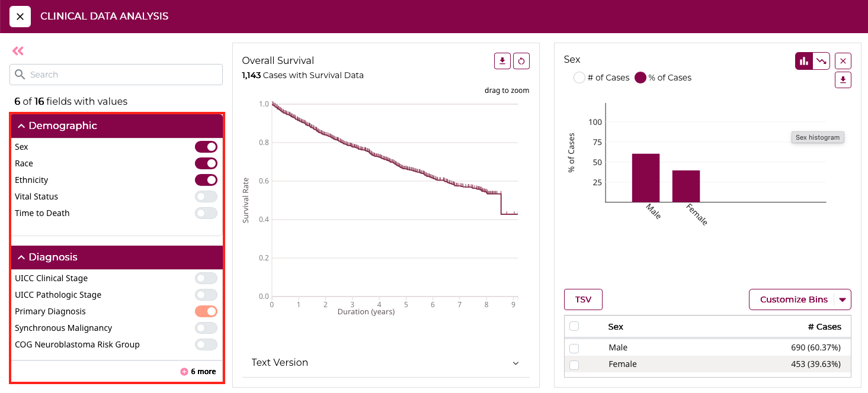Collapse the Demographic section
868x393 pixels.
(x=22, y=125)
